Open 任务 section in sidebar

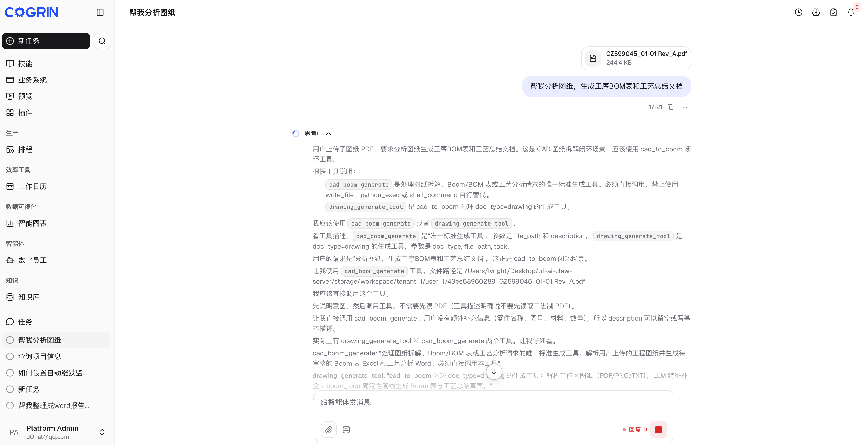(x=56, y=322)
